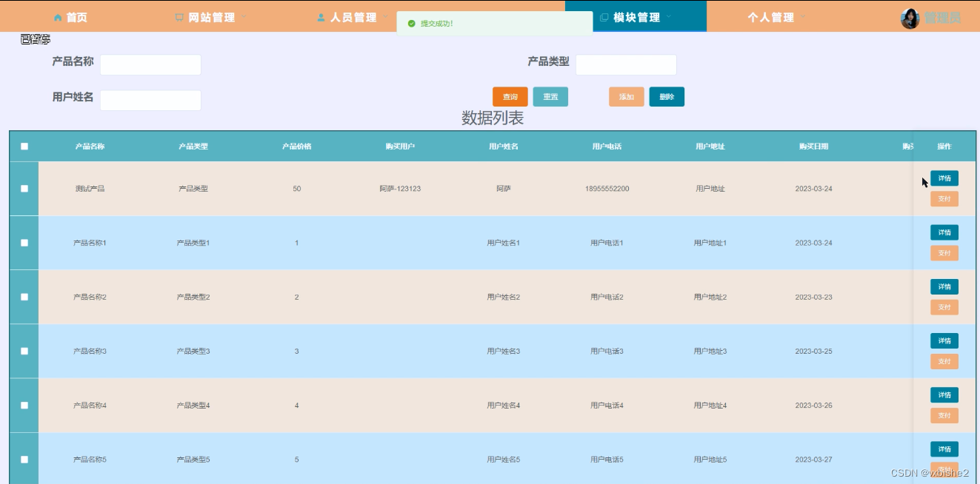Click the phone number 18955552200
This screenshot has width=980, height=484.
607,189
